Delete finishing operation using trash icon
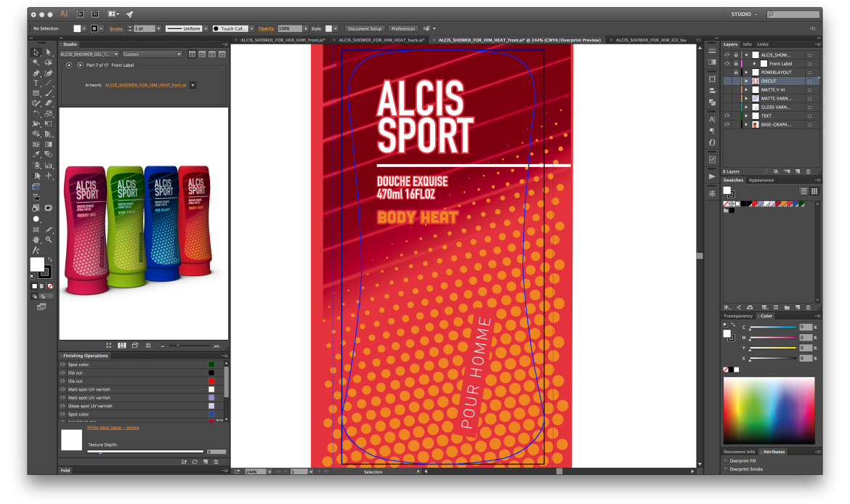 (216, 462)
